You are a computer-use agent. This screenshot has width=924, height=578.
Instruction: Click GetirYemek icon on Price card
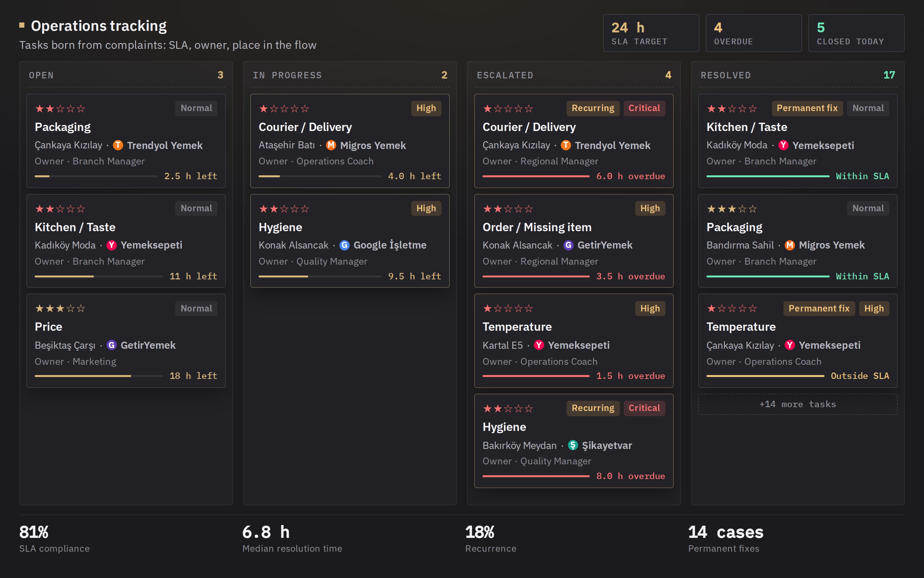[112, 345]
